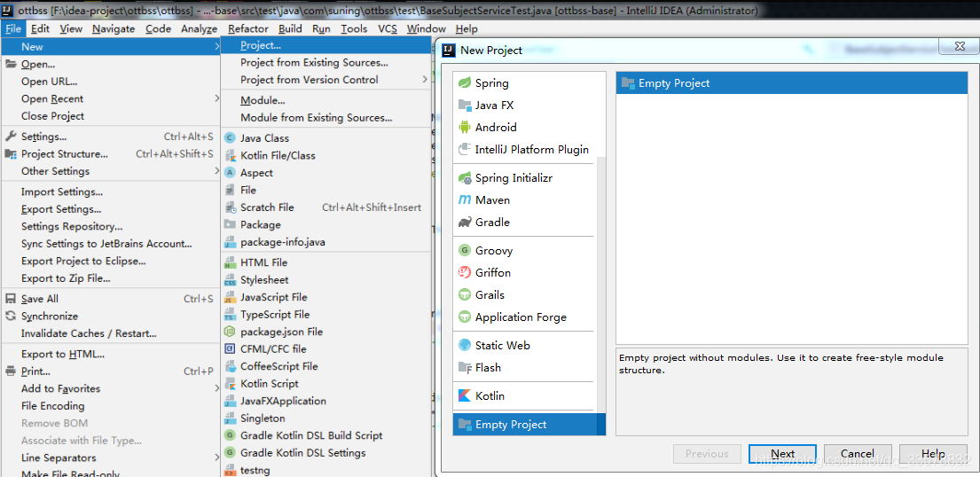The image size is (980, 477).
Task: Select testng in the New submenu
Action: [x=325, y=470]
